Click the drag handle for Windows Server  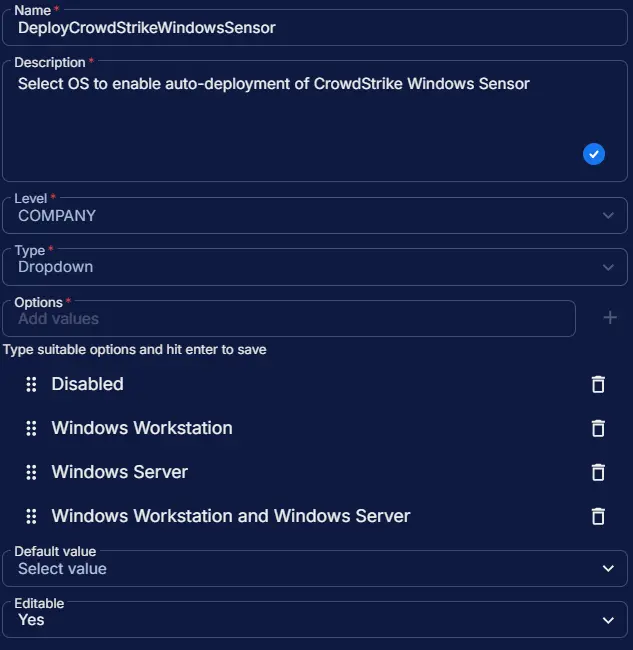(31, 472)
